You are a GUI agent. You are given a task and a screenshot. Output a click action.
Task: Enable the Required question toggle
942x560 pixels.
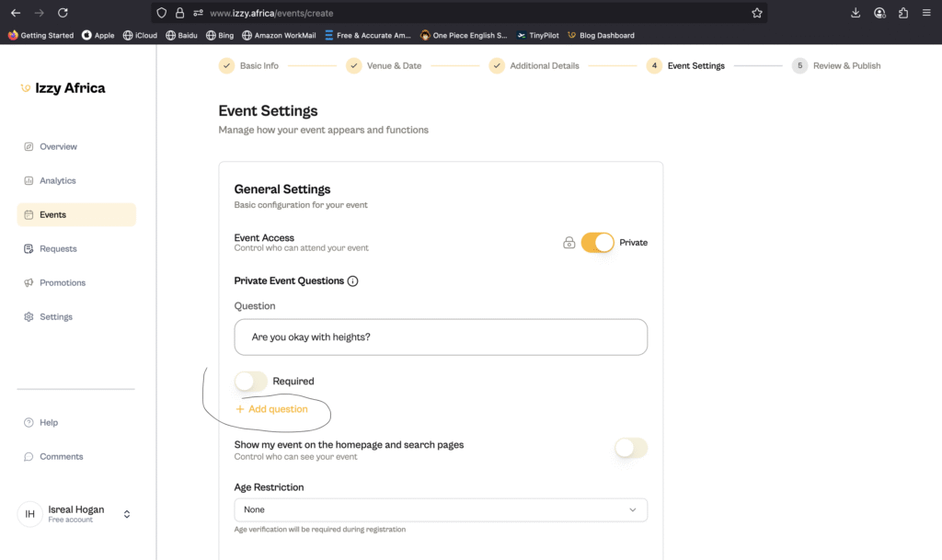(250, 381)
